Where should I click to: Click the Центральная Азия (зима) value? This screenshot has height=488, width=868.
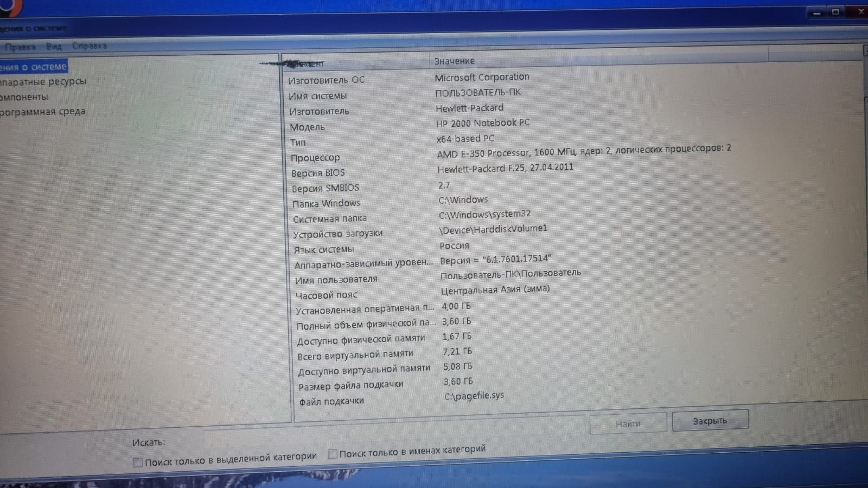[x=495, y=290]
